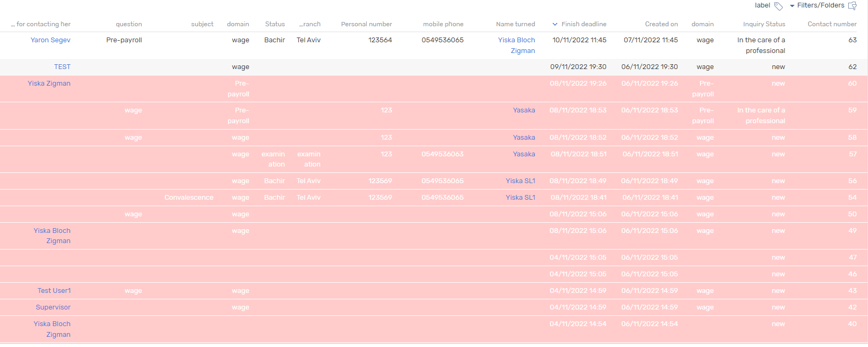This screenshot has height=347, width=868.
Task: Open Yasaka link in row 58
Action: (x=524, y=138)
